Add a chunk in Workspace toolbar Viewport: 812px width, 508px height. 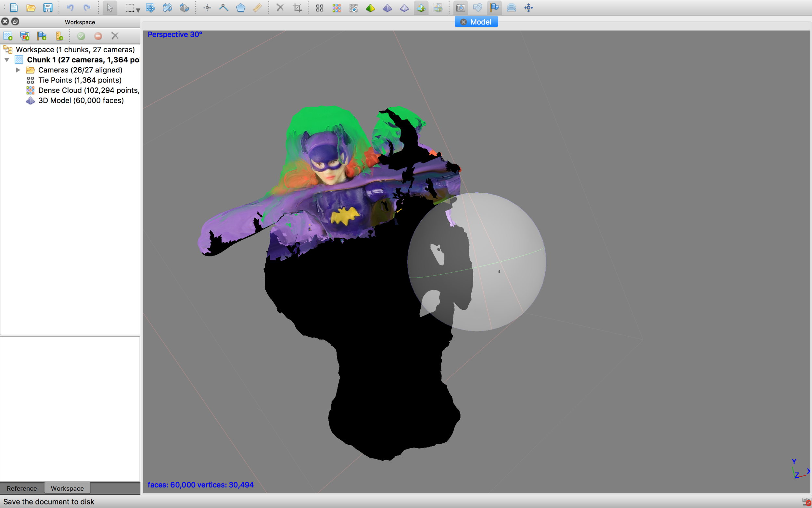tap(8, 36)
